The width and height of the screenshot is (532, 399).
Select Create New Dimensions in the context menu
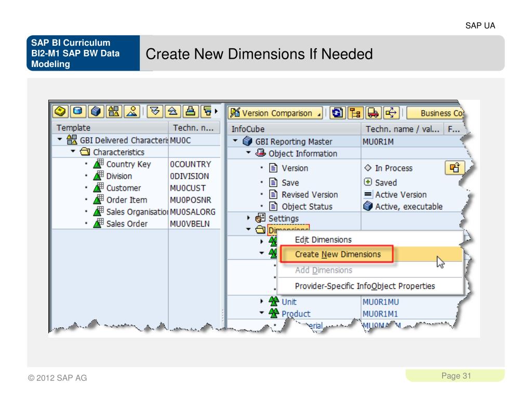click(x=338, y=254)
